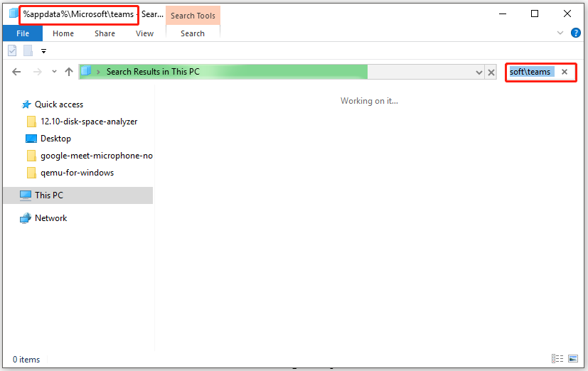This screenshot has height=371, width=588.
Task: Click the Quick access star icon
Action: point(26,104)
